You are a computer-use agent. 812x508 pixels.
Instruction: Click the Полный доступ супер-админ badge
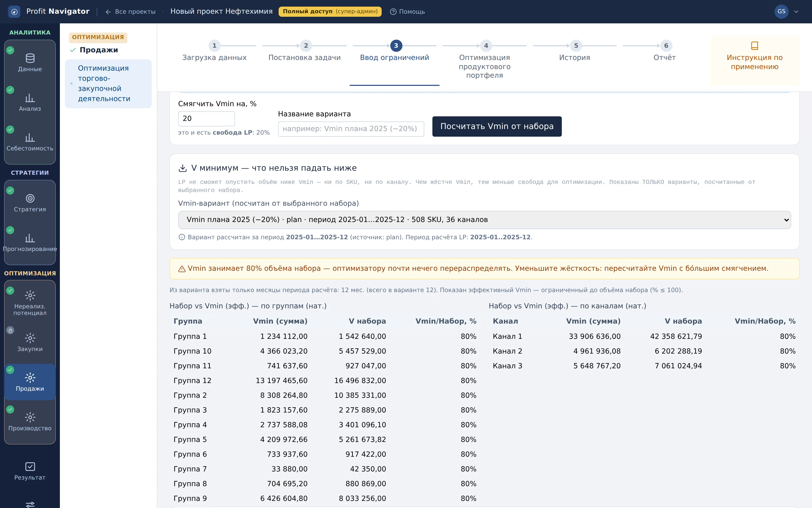(330, 12)
